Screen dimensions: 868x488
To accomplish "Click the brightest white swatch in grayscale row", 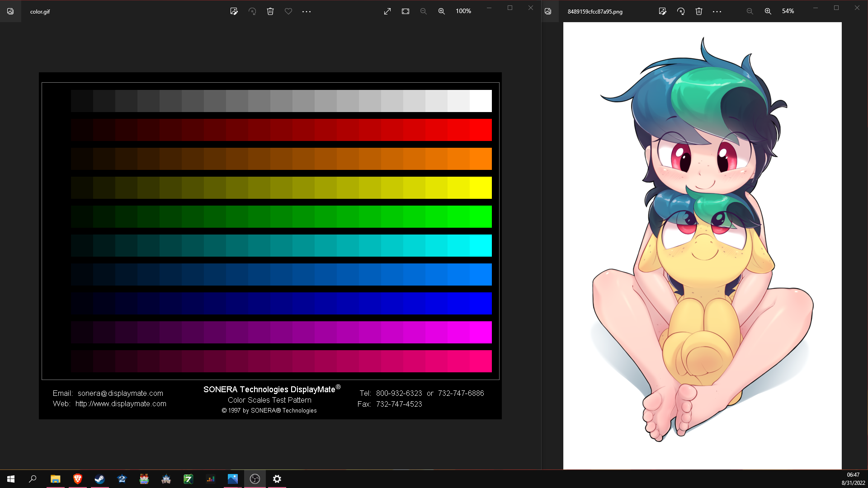I will pos(481,101).
